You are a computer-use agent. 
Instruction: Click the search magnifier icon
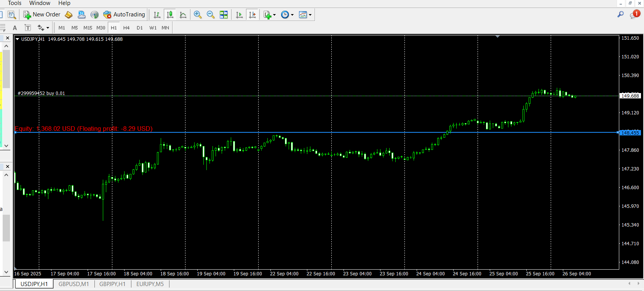click(620, 14)
